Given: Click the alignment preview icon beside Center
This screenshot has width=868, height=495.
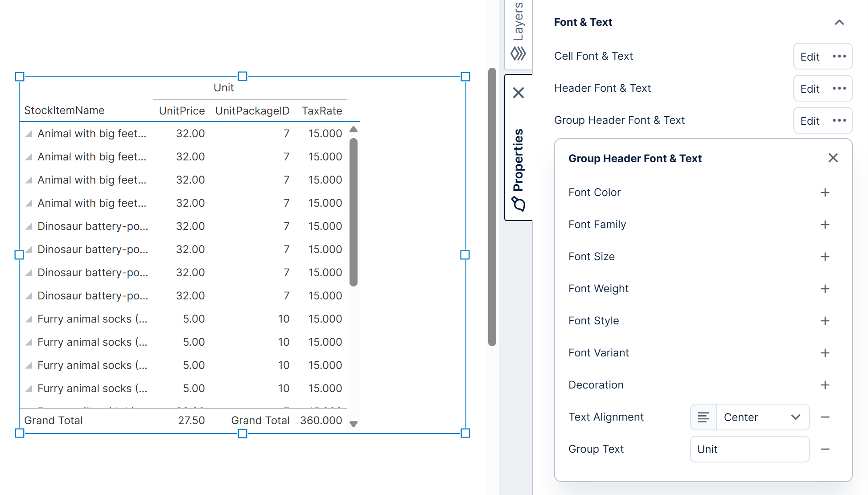Looking at the screenshot, I should tap(703, 417).
